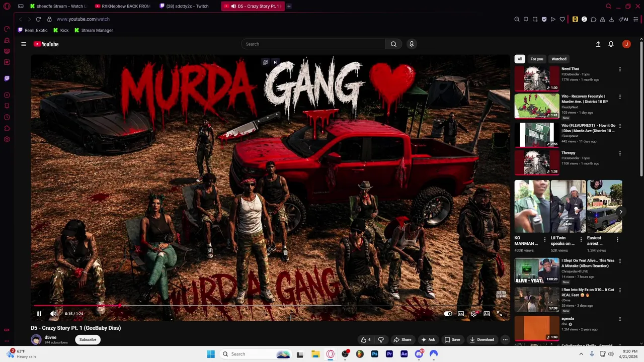Image resolution: width=644 pixels, height=362 pixels.
Task: Play the Need That thumbnail
Action: click(537, 78)
